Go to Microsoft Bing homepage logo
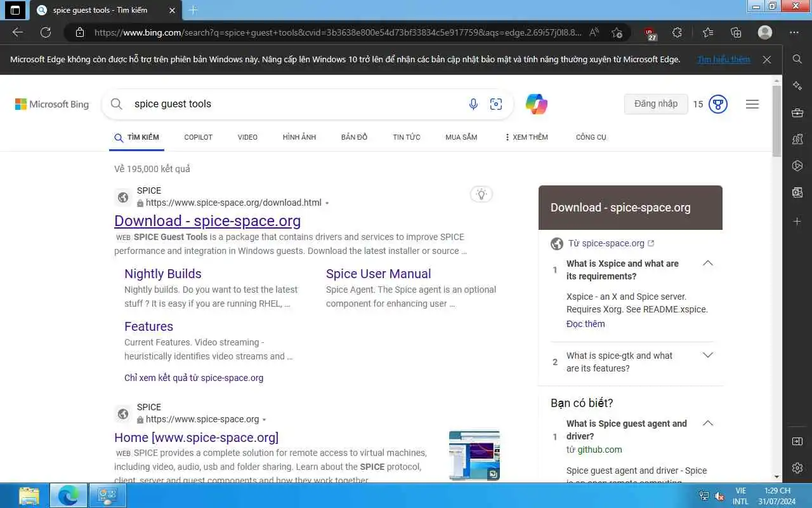This screenshot has width=812, height=508. pyautogui.click(x=52, y=104)
